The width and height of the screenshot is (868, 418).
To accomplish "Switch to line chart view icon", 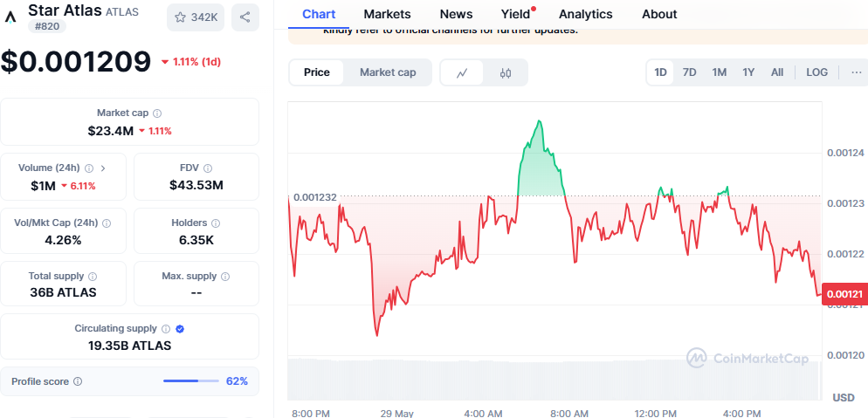I will (463, 72).
